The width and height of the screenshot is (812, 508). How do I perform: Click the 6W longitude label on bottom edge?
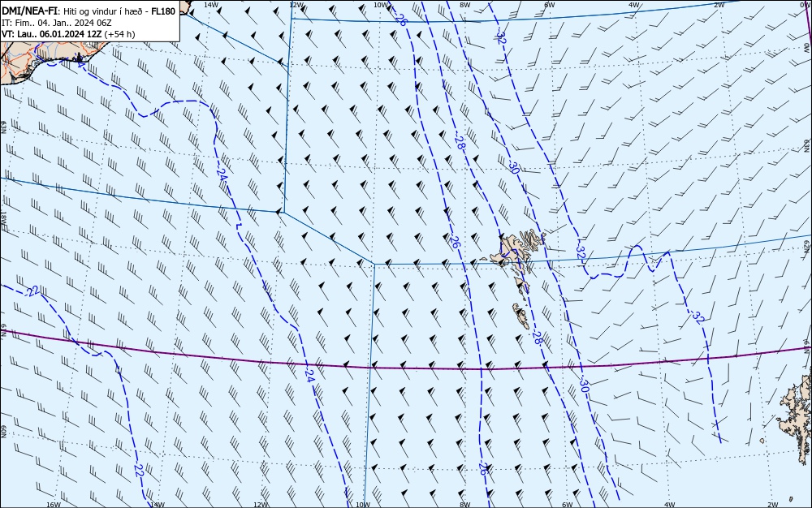(568, 505)
